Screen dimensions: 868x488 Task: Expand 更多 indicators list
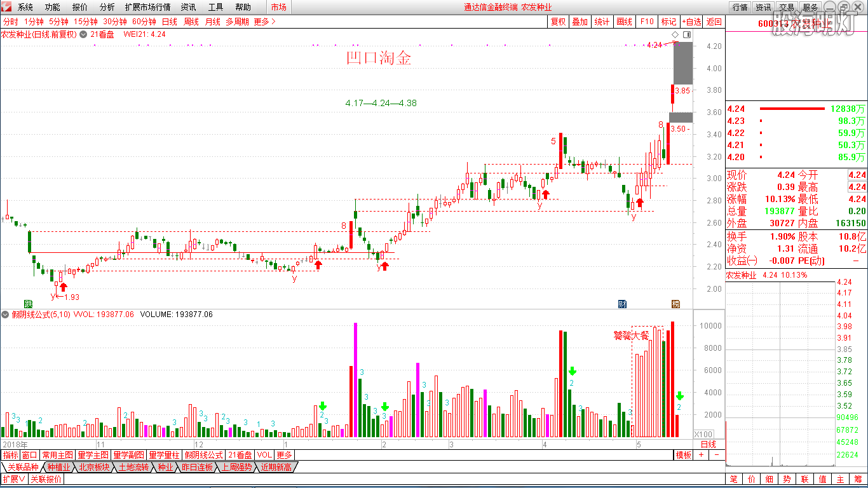tap(284, 455)
